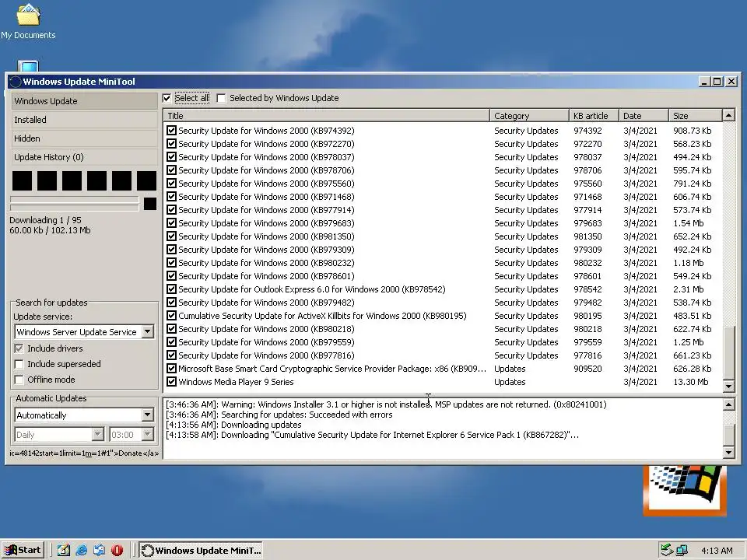
Task: Click the Windows Update MiniTool taskbar button
Action: [x=201, y=550]
